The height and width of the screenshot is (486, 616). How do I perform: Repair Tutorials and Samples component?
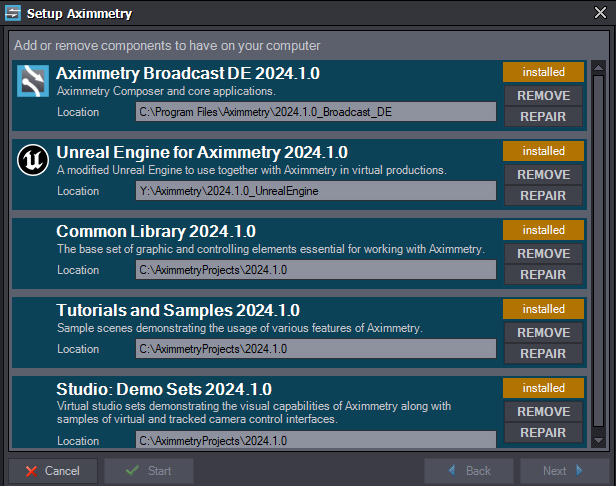(543, 354)
